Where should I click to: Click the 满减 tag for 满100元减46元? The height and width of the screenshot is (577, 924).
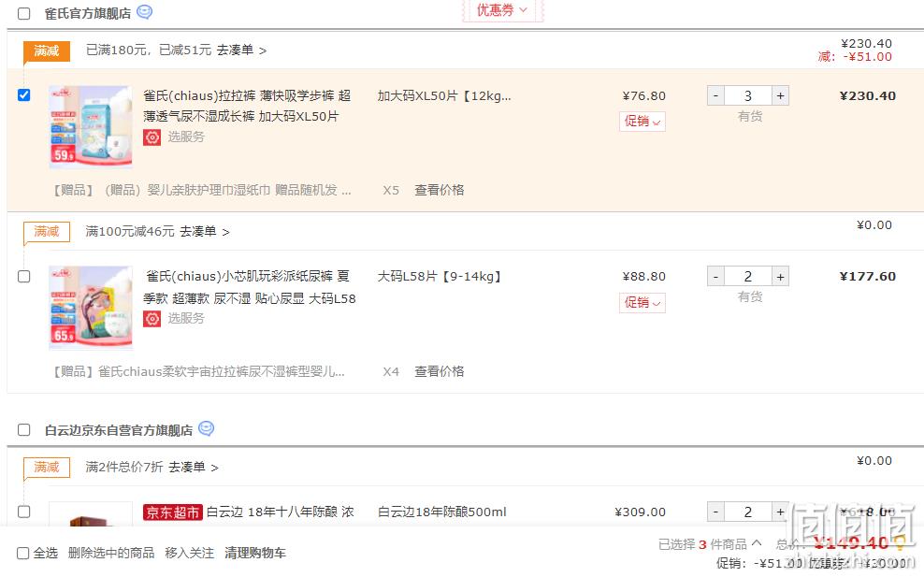point(47,232)
